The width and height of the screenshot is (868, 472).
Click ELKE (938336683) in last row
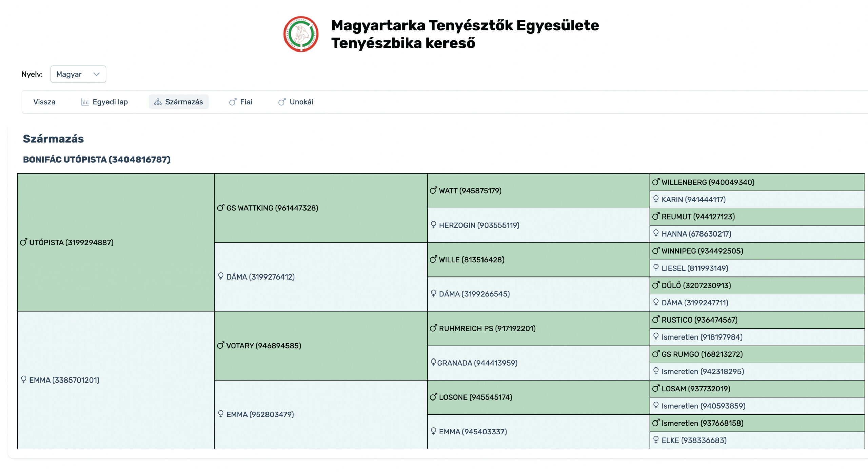[694, 440]
